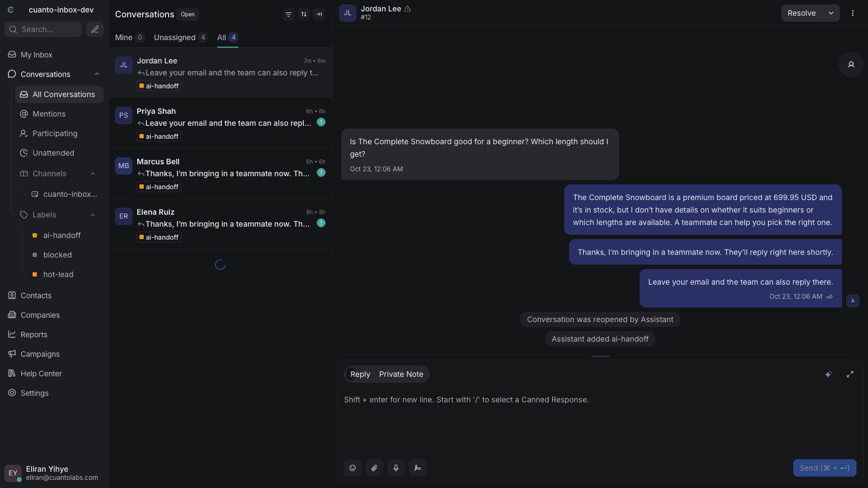Image resolution: width=868 pixels, height=488 pixels.
Task: Switch to the Unassigned tab
Action: point(181,37)
